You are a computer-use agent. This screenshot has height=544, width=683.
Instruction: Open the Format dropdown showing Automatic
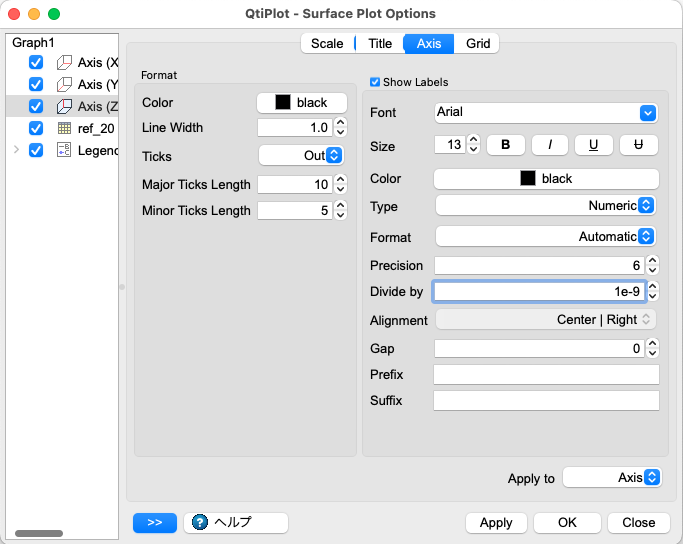545,237
